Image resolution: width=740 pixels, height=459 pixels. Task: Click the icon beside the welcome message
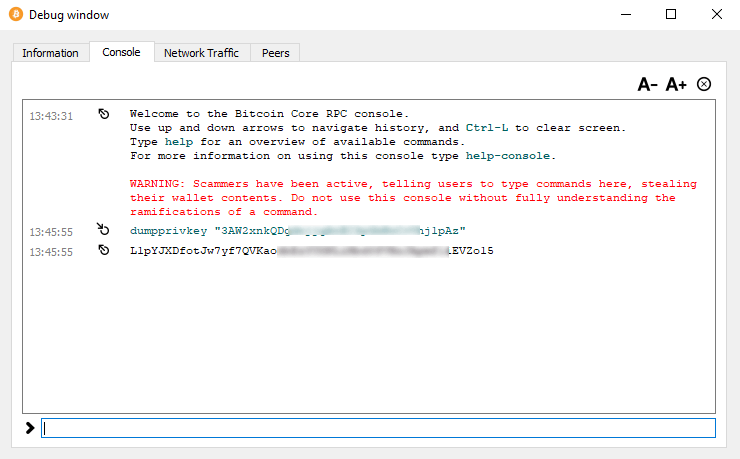click(x=104, y=115)
